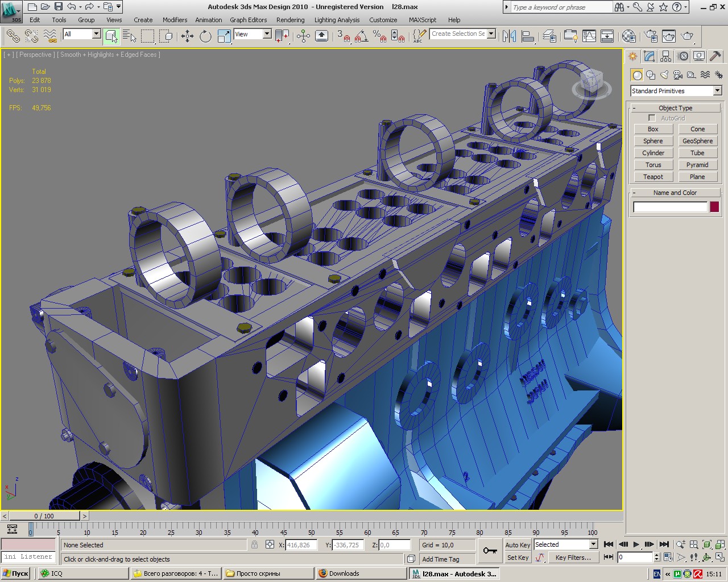The image size is (728, 582).
Task: Create a Box primitive
Action: (x=653, y=129)
